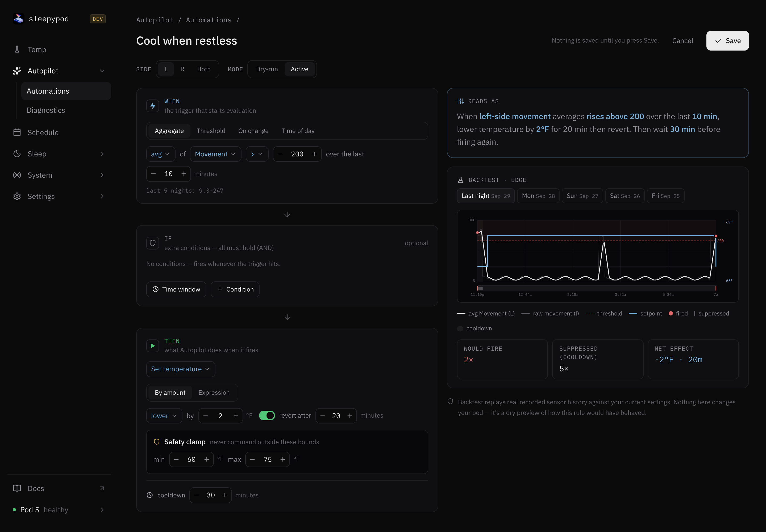The height and width of the screenshot is (532, 766).
Task: Select side Both
Action: coord(204,69)
